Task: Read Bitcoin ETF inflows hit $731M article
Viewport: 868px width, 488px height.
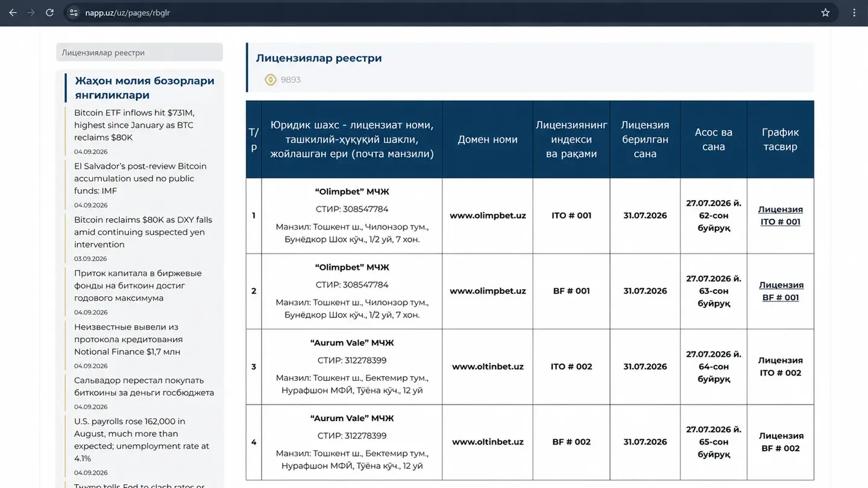Action: click(x=134, y=125)
